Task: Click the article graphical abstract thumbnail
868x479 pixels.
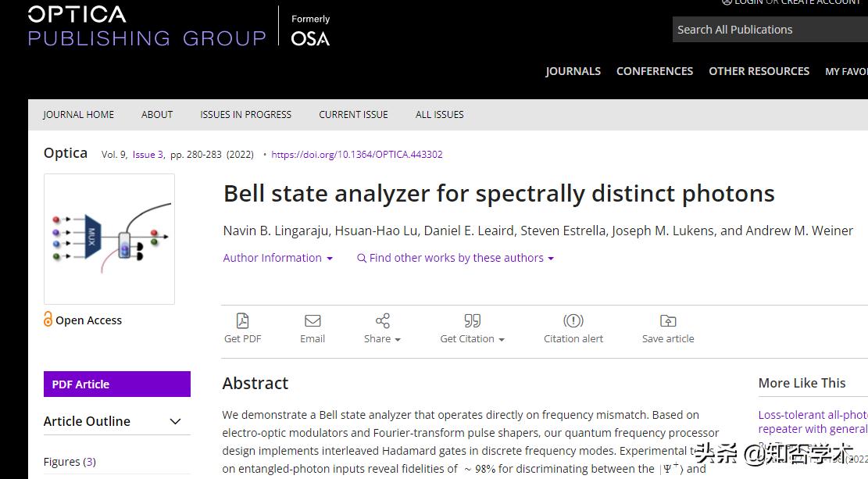Action: pyautogui.click(x=109, y=238)
